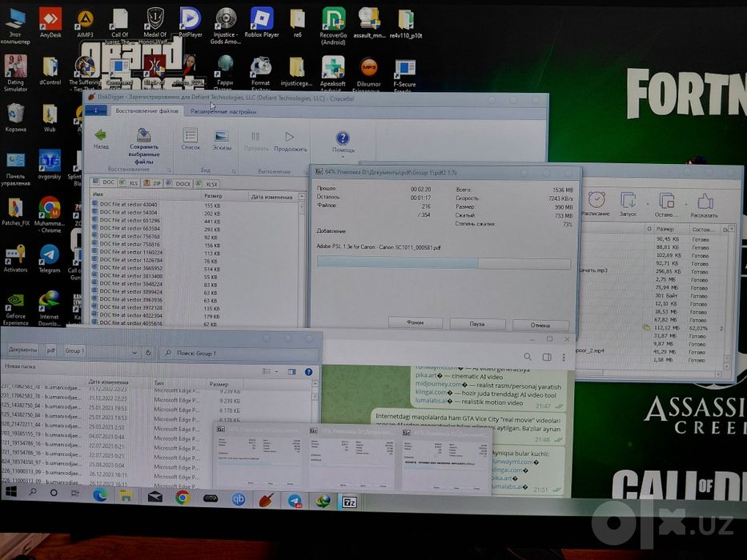The height and width of the screenshot is (560, 747).
Task: Open the XLSX file type tab
Action: click(x=207, y=184)
